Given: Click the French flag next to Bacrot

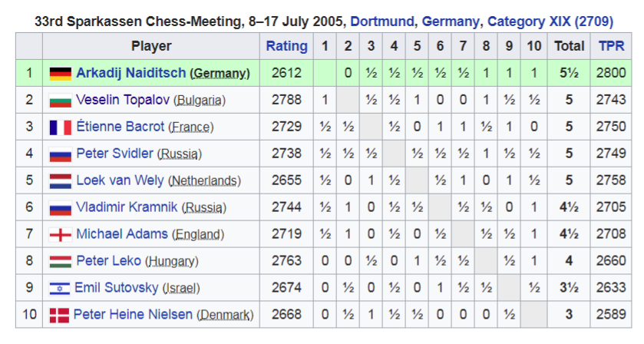Looking at the screenshot, I should 61,127.
